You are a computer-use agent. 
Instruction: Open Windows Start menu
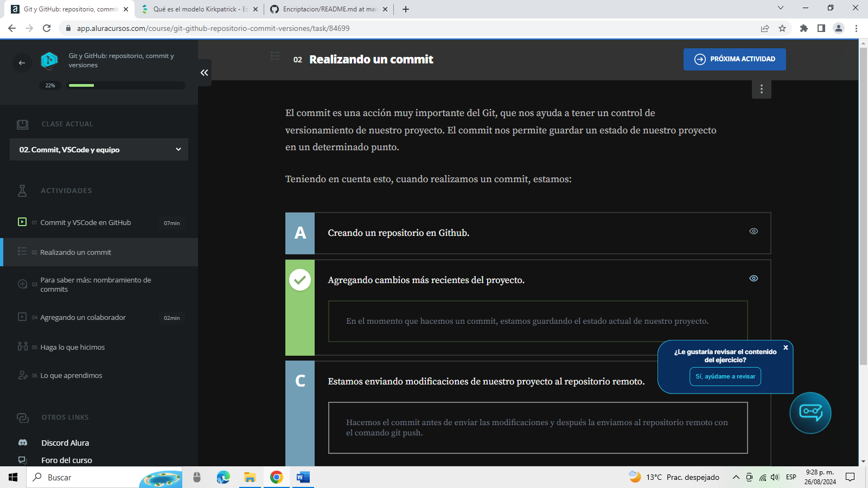pyautogui.click(x=13, y=477)
